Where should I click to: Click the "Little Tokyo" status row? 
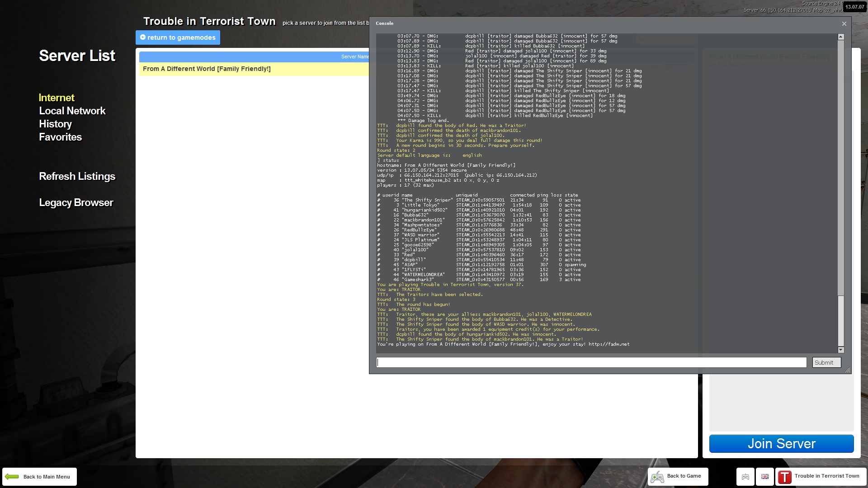tap(479, 205)
